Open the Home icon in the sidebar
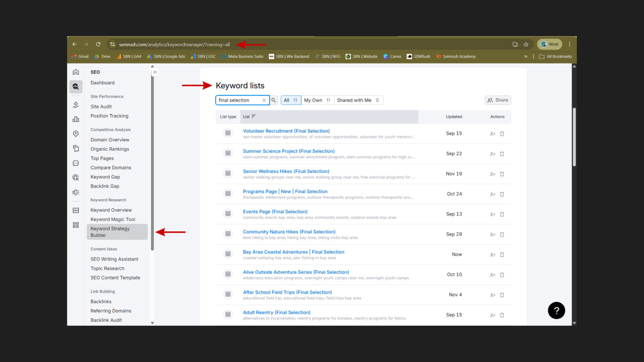644x362 pixels. click(76, 72)
